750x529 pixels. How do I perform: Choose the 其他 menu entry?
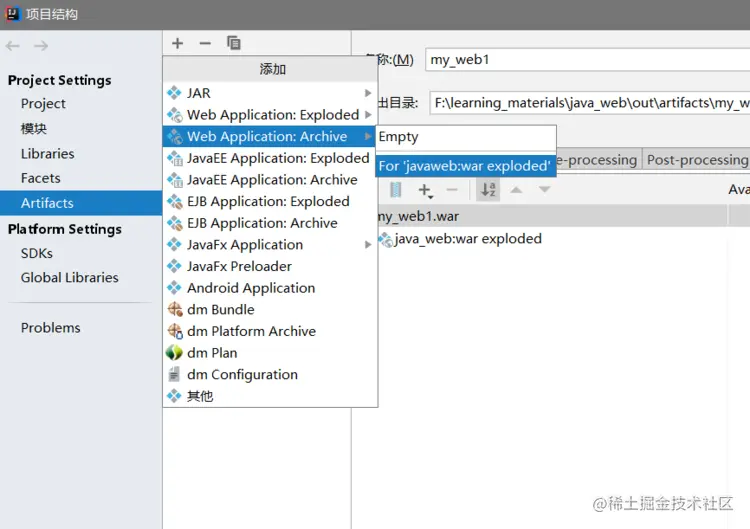[x=269, y=396]
